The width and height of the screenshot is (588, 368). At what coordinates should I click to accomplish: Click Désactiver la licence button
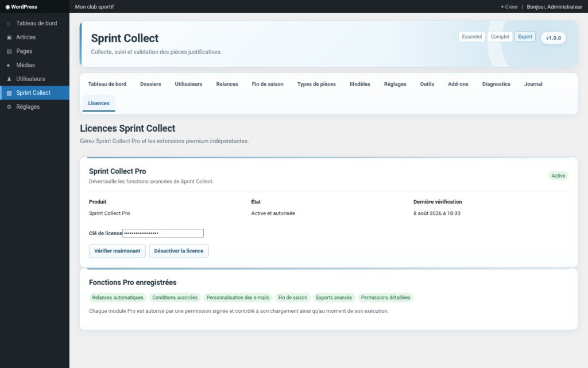(x=179, y=251)
